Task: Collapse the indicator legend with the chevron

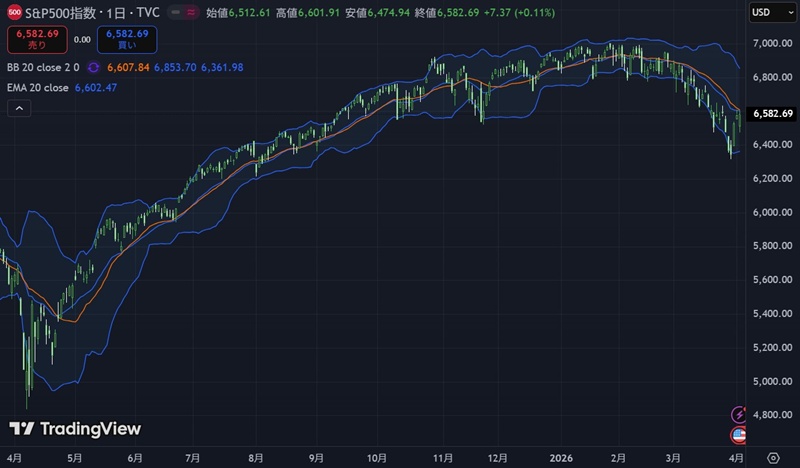Action: coord(18,110)
